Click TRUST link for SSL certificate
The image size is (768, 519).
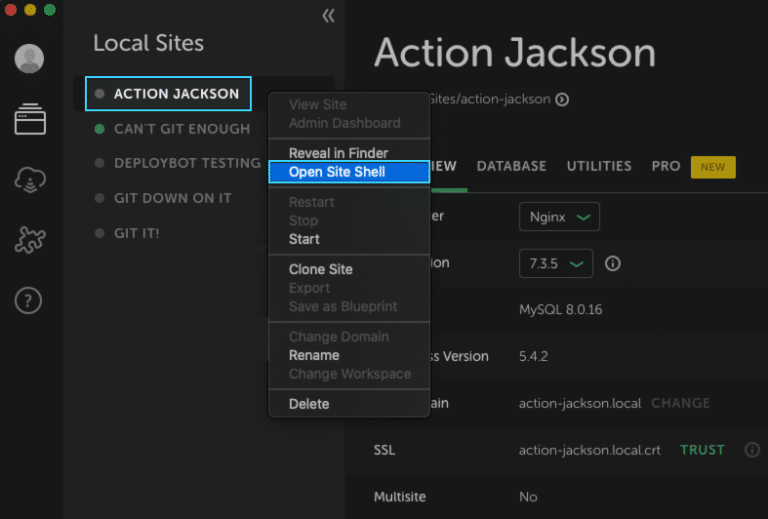tap(702, 450)
